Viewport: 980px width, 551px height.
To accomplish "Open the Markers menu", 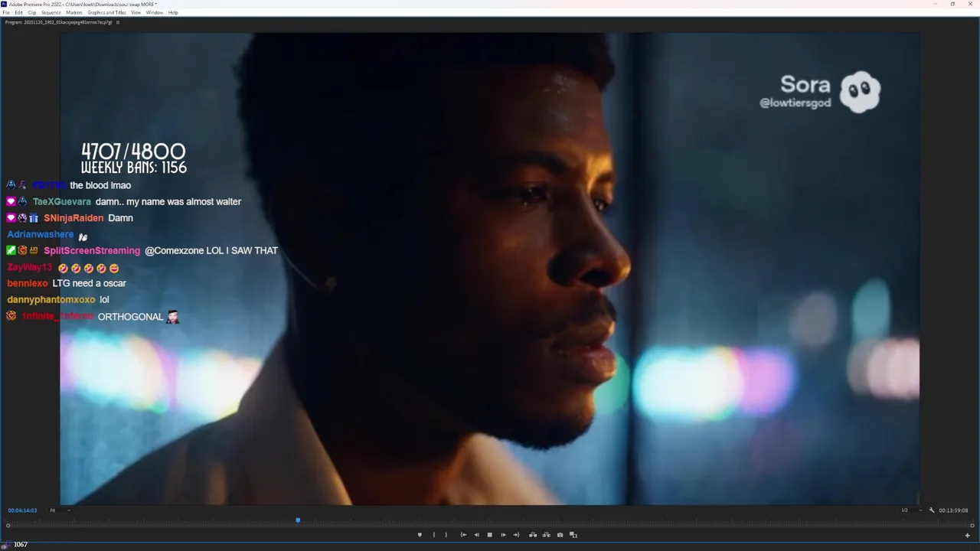I will [x=74, y=12].
